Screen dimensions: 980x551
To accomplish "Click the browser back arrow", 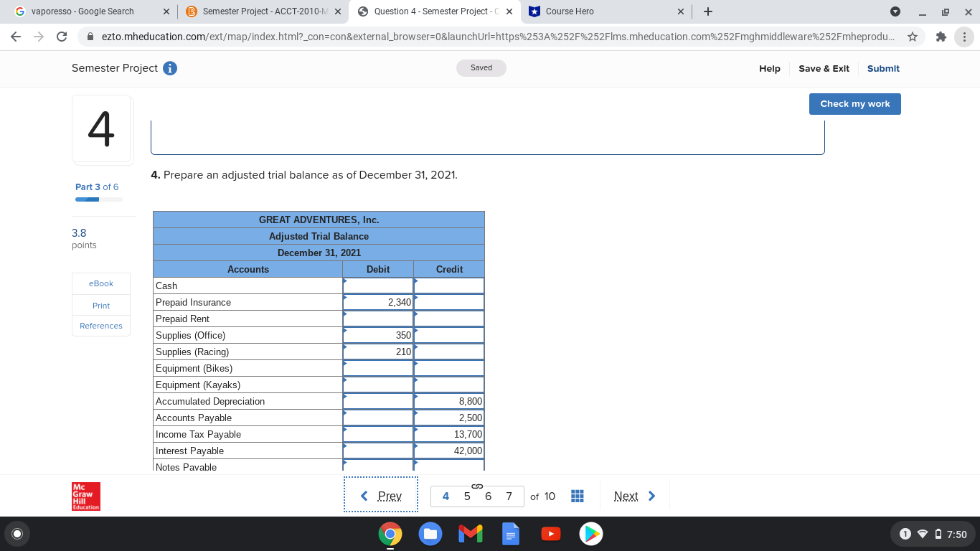I will 17,37.
